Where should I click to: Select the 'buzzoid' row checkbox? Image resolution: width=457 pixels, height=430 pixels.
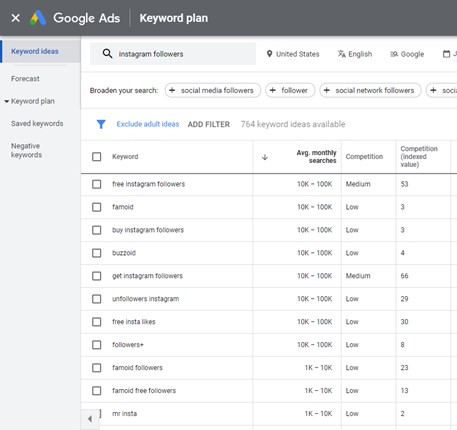[97, 253]
